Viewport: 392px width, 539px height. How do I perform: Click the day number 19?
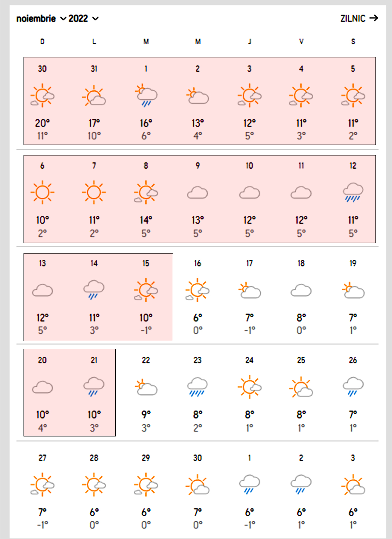tap(353, 263)
